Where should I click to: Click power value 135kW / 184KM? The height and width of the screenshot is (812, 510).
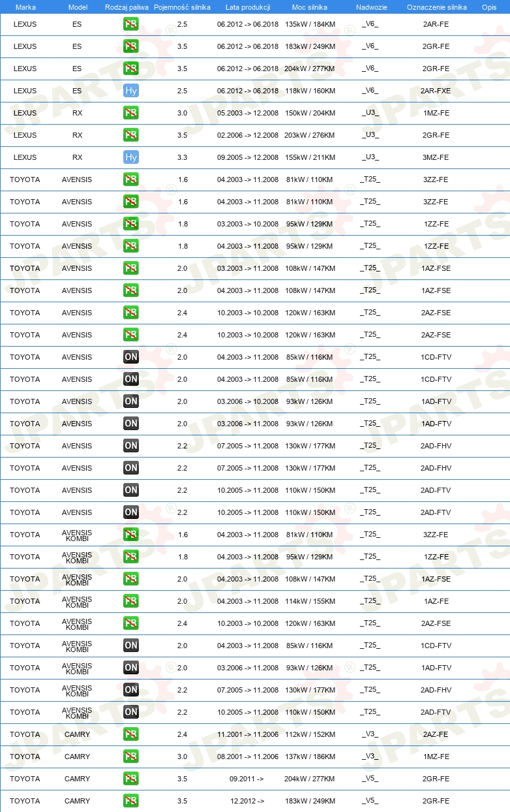click(x=310, y=24)
